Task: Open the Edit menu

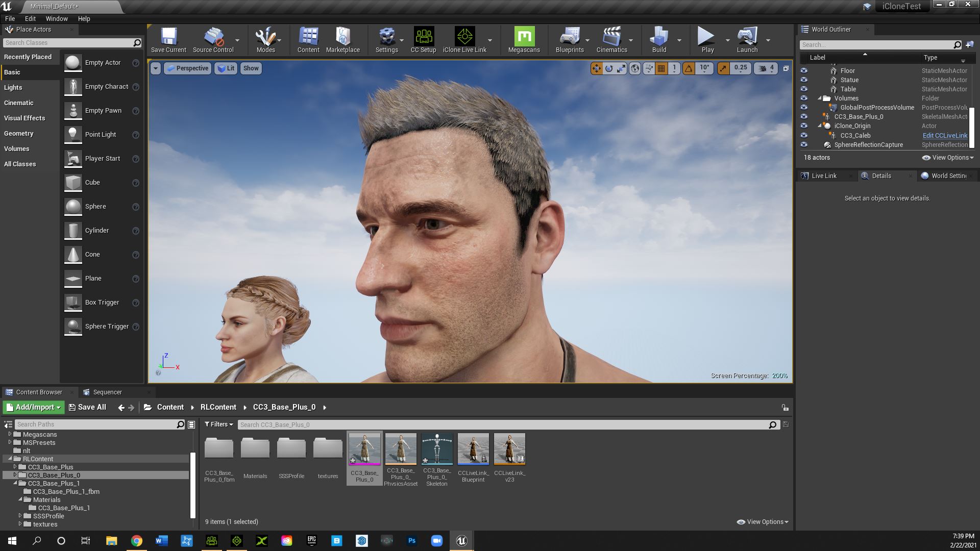Action: (30, 18)
